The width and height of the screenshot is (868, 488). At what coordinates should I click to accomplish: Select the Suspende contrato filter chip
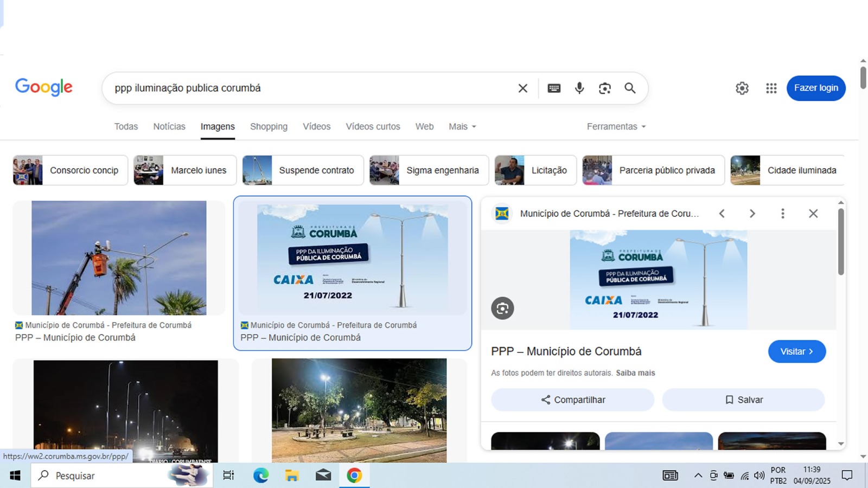[x=303, y=170]
